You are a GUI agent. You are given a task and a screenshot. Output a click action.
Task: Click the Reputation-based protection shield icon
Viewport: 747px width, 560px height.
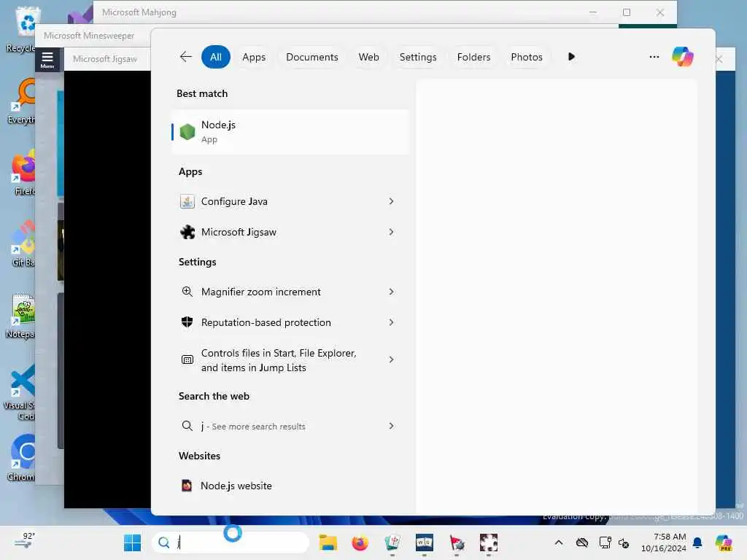(x=187, y=322)
